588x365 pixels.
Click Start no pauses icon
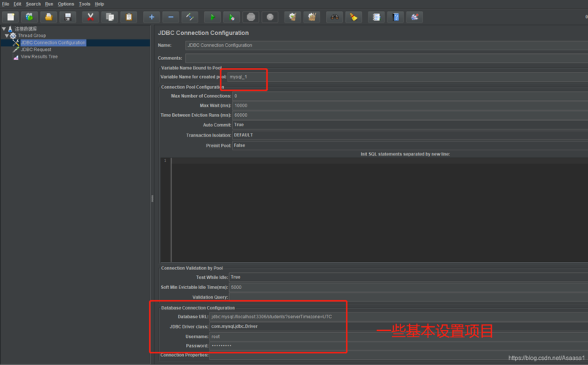pos(232,17)
